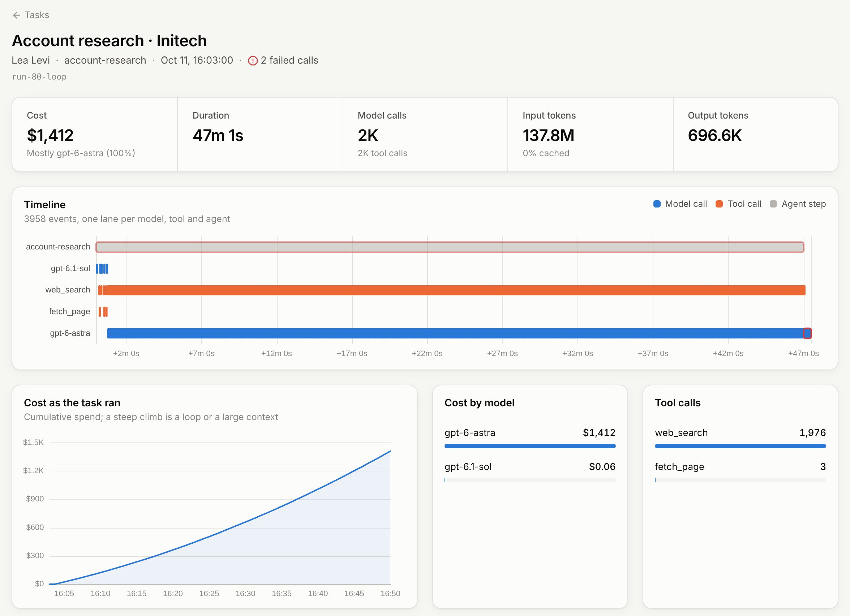This screenshot has height=616, width=850.
Task: Click the account-research agent name in header
Action: (105, 60)
